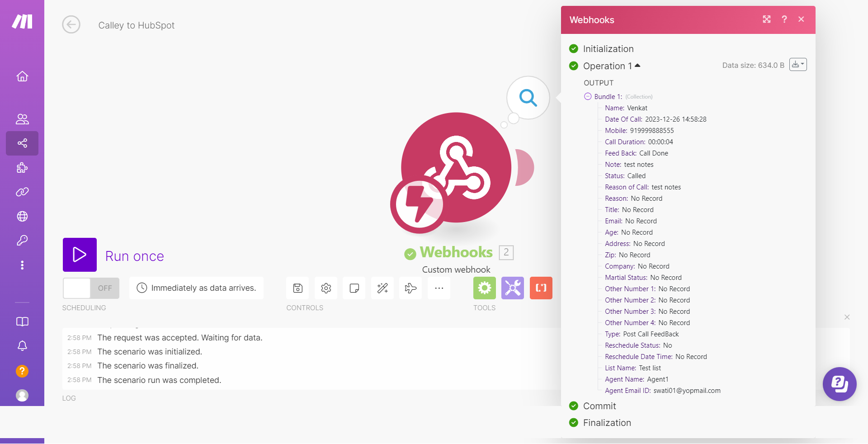Open the orange Help question icon
Image resolution: width=868 pixels, height=444 pixels.
(22, 371)
